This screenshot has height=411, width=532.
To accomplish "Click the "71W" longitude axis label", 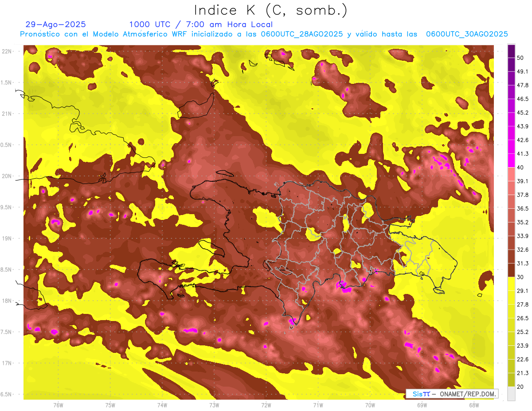I will 318,405.
